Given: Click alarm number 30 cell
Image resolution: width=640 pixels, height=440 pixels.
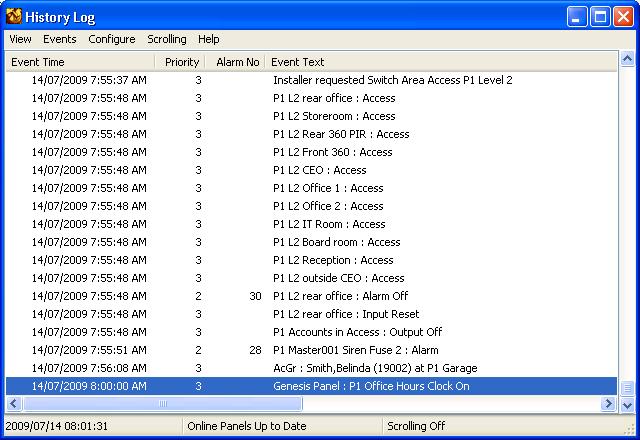Looking at the screenshot, I should 255,296.
